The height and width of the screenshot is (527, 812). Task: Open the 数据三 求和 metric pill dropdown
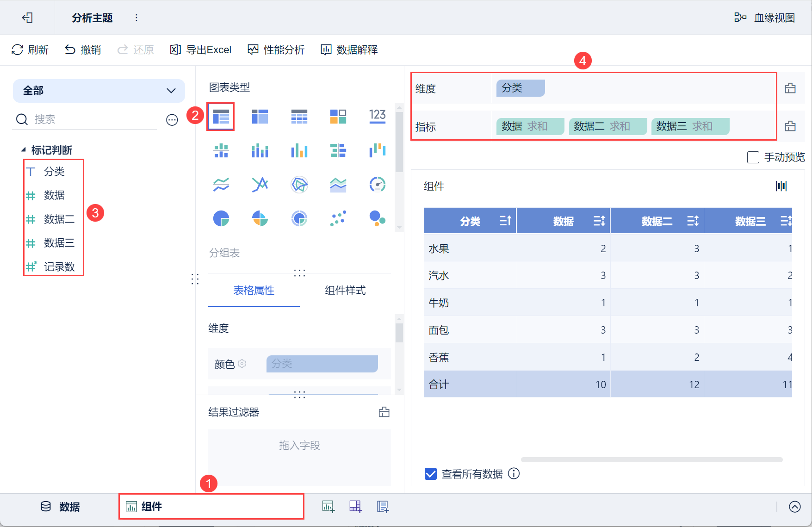pyautogui.click(x=690, y=126)
